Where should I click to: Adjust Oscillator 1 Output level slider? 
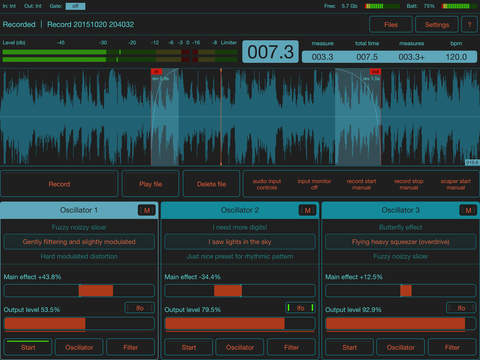point(79,324)
